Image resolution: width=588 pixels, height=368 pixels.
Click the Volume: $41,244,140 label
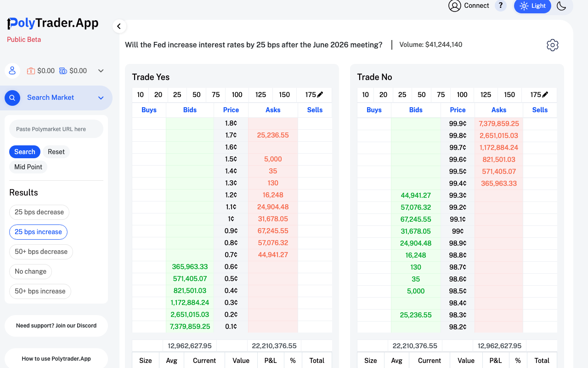(x=431, y=45)
